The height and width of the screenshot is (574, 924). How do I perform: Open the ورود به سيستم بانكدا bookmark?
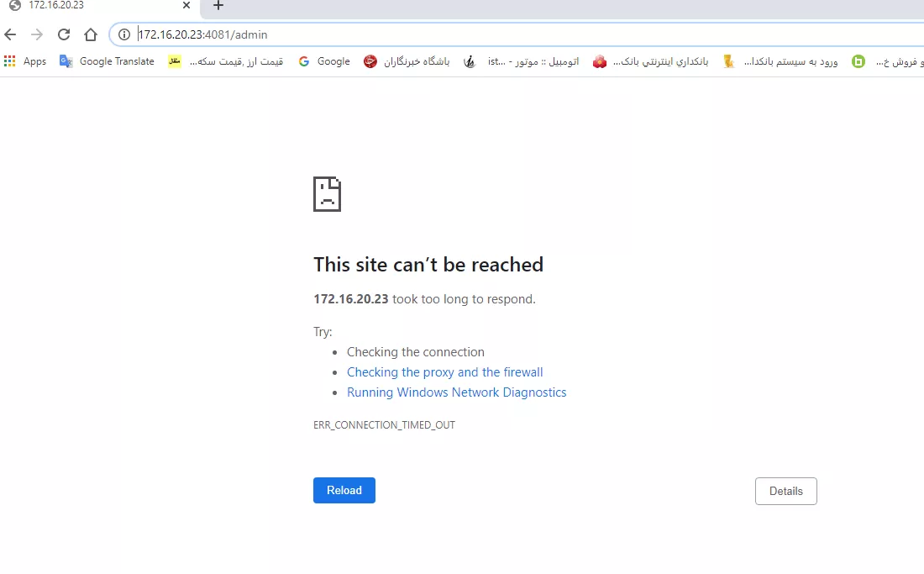click(x=781, y=61)
